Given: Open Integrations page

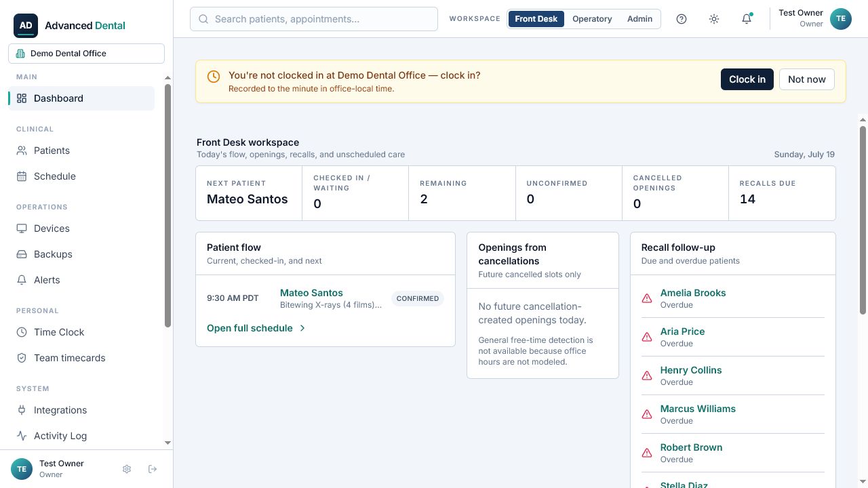Looking at the screenshot, I should pos(81,410).
